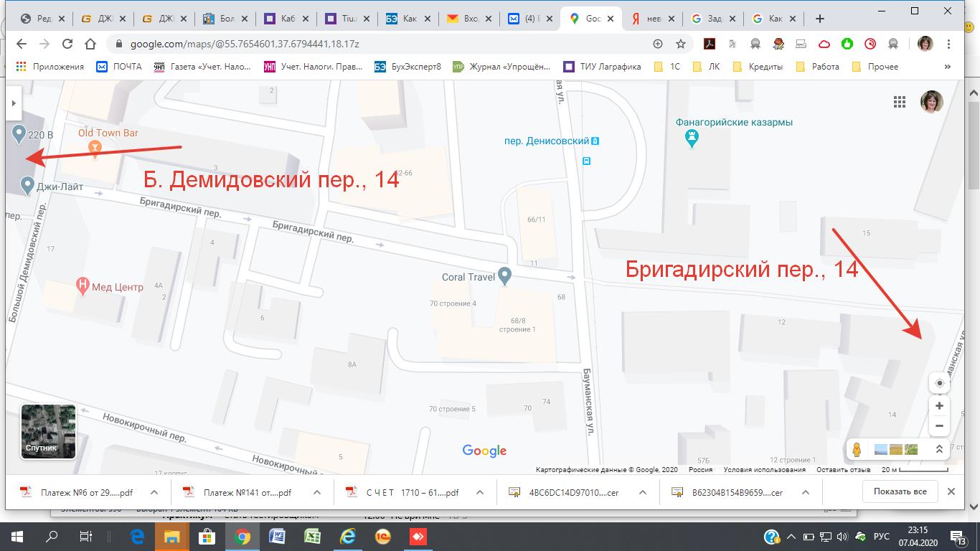Viewport: 980px width, 551px height.
Task: Open the Кредиты bookmarks folder
Action: pyautogui.click(x=758, y=67)
